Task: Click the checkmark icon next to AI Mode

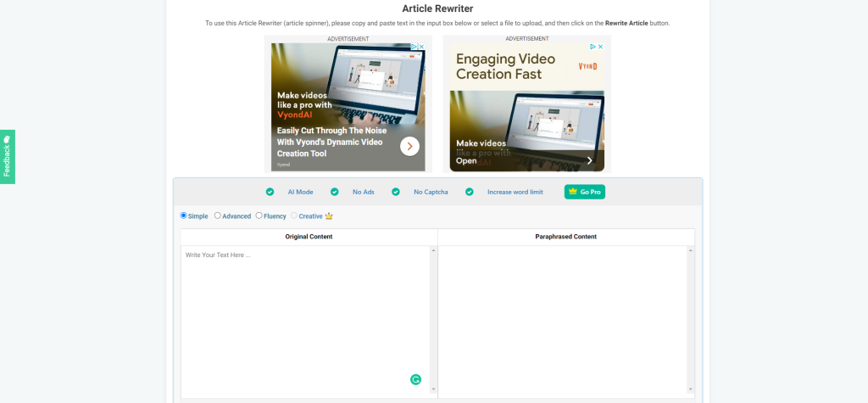Action: point(270,192)
